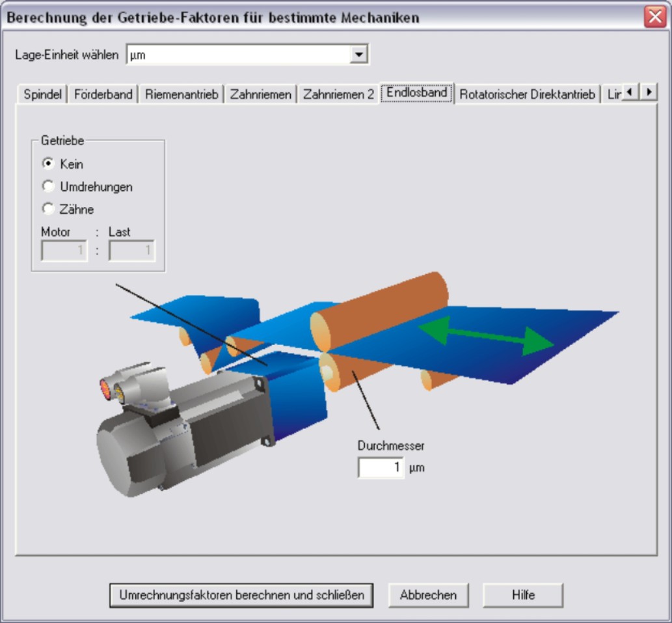
Task: Open the Lage-Einheit wählen dropdown arrow
Action: click(358, 55)
